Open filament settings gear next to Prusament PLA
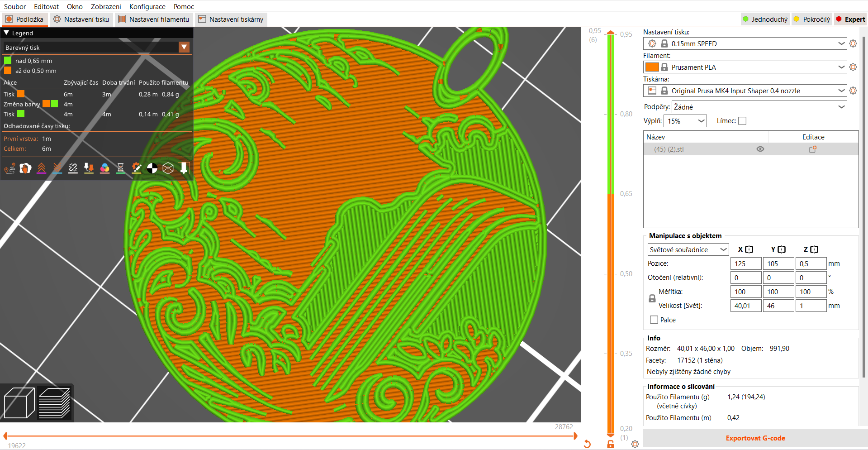 853,67
